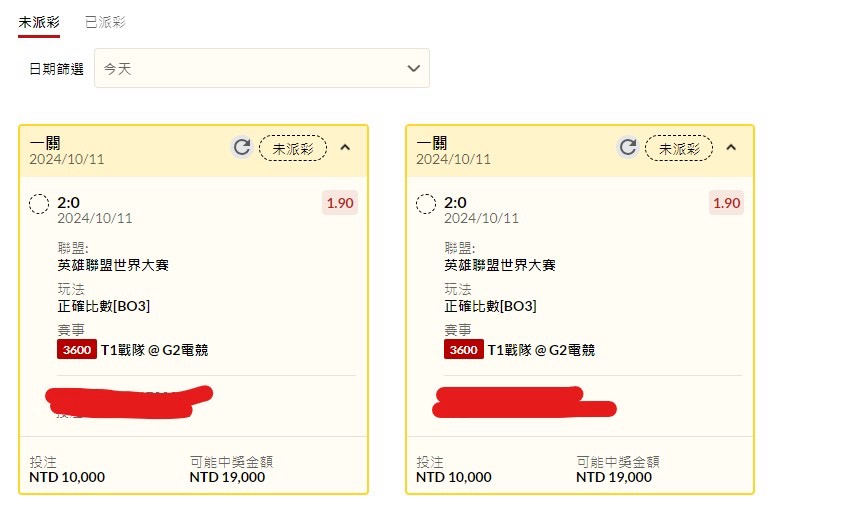Click the right card's dashed circle icon
Viewport: 841px width, 516px height.
tap(425, 204)
